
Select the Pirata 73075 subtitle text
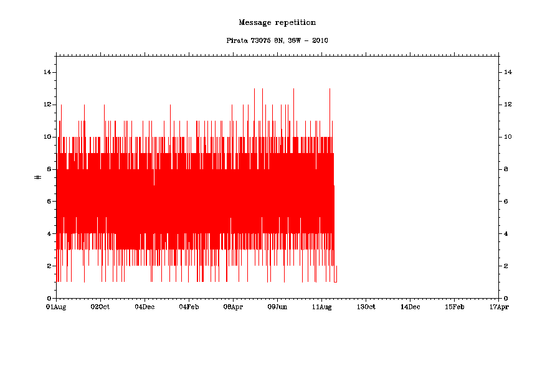tap(277, 40)
